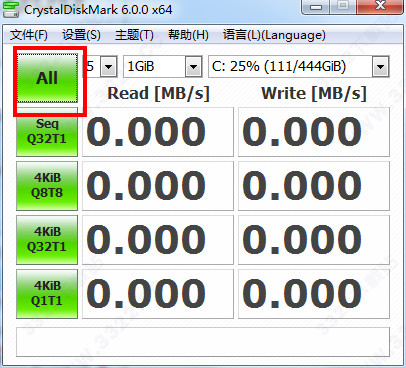406x368 pixels.
Task: Open the 文件(F) menu
Action: click(x=29, y=35)
